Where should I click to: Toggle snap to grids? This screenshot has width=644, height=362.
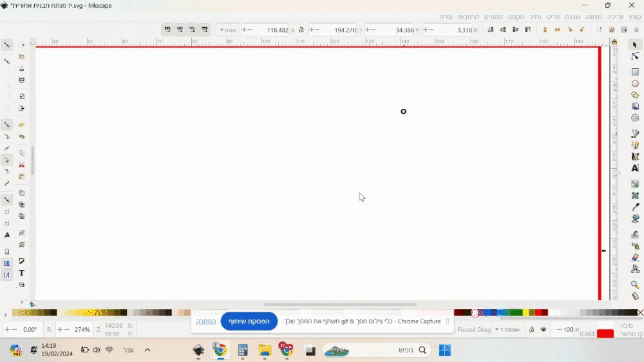pos(7,263)
